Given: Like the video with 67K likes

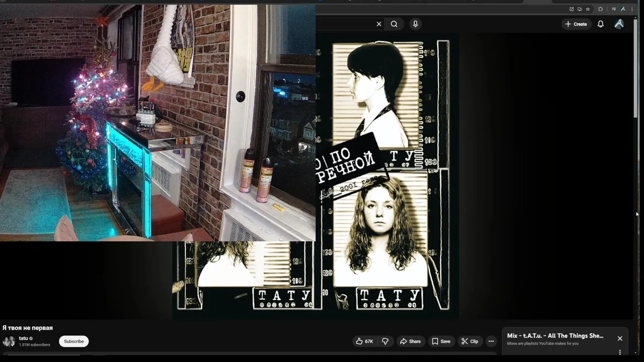Looking at the screenshot, I should 364,341.
